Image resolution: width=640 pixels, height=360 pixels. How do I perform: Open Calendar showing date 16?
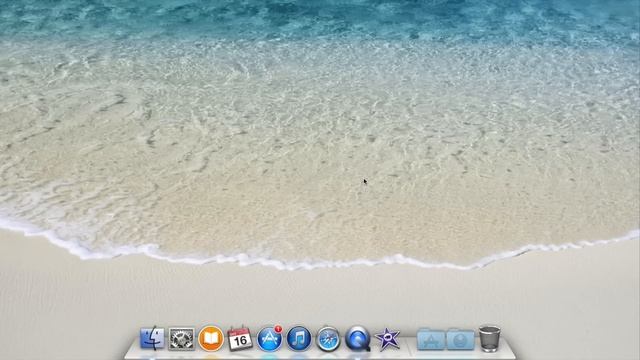click(x=240, y=338)
